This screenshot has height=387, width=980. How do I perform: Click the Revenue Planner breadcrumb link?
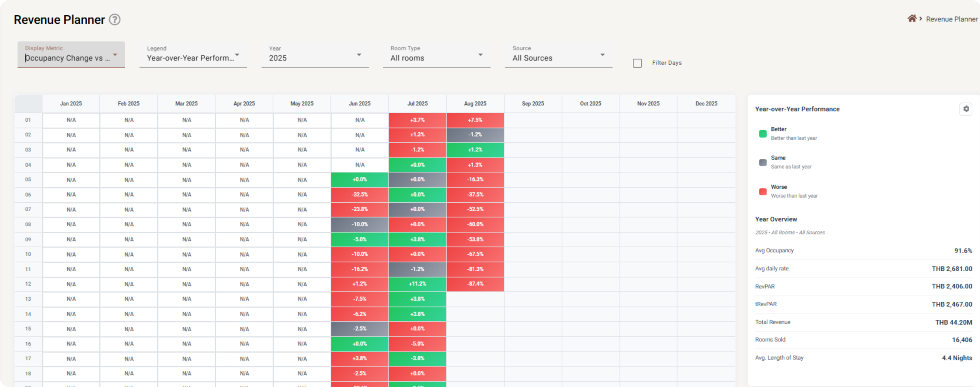click(x=952, y=19)
